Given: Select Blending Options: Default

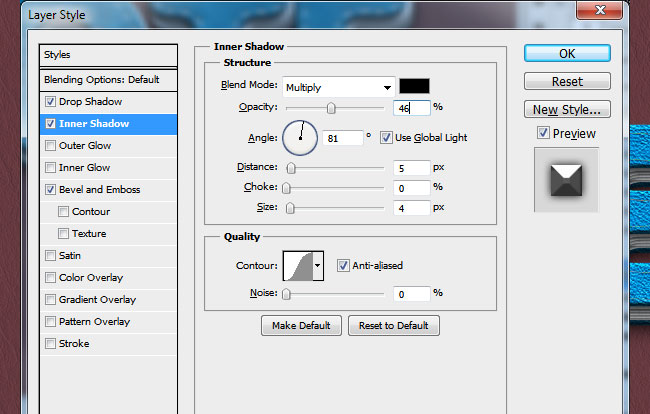Looking at the screenshot, I should point(109,80).
